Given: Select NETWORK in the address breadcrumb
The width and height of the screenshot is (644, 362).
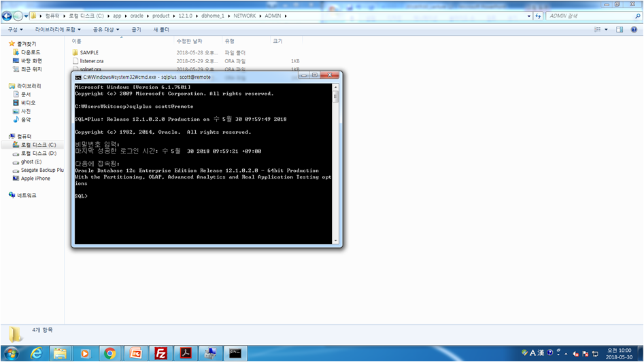Looking at the screenshot, I should 244,16.
